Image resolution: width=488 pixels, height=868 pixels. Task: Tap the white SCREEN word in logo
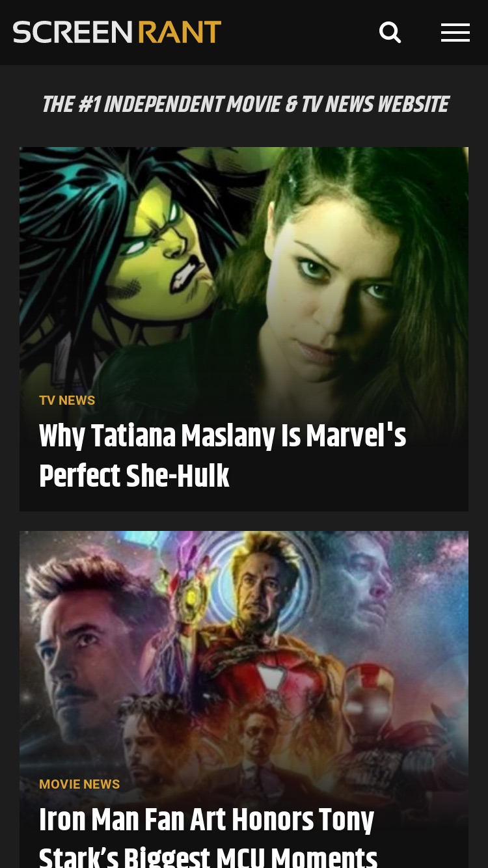[73, 33]
